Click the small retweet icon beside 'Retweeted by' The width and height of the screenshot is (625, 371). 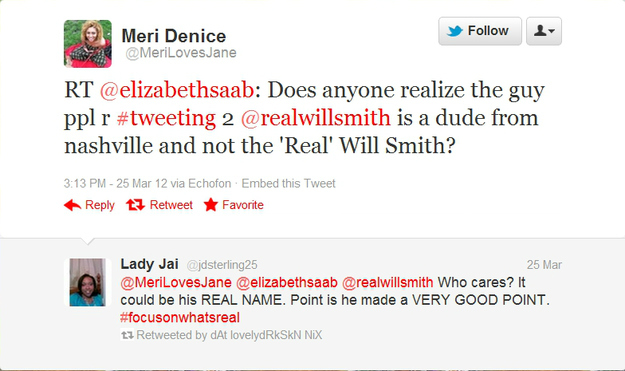point(127,335)
